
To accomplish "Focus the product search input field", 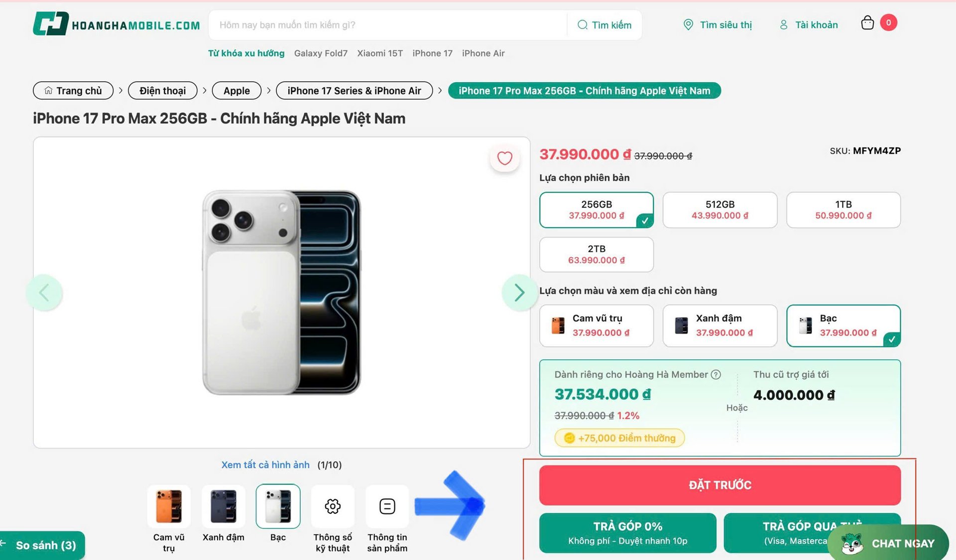I will point(388,25).
